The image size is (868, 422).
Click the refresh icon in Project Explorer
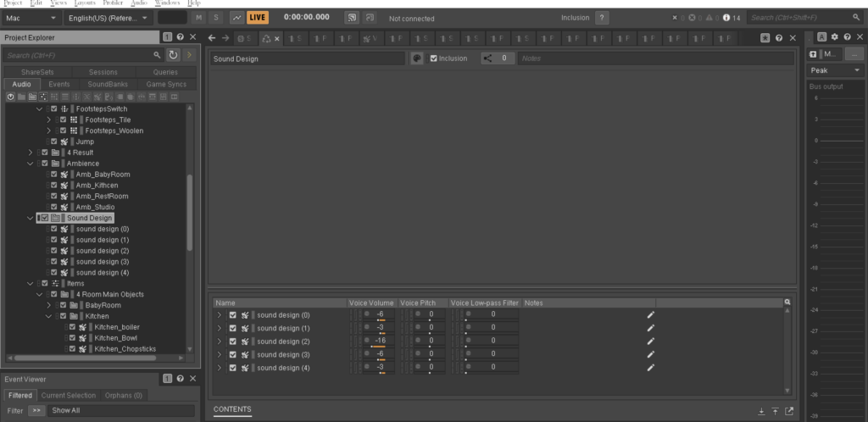pos(173,55)
